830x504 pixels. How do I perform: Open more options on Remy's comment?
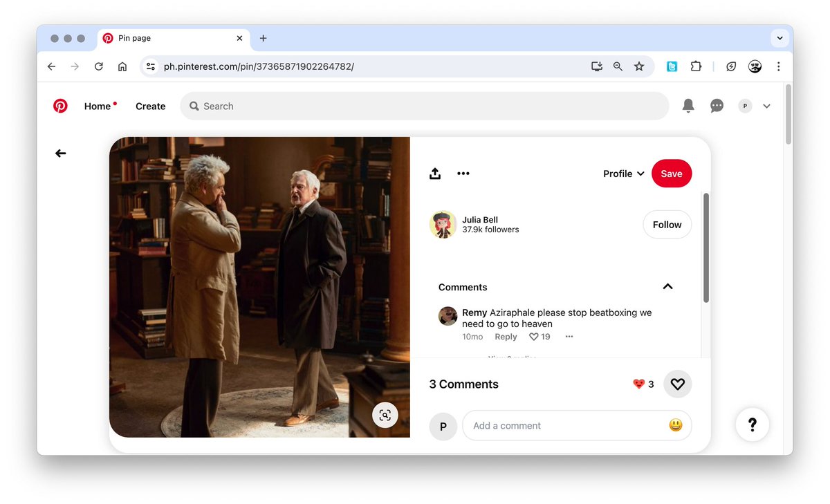[x=569, y=337]
